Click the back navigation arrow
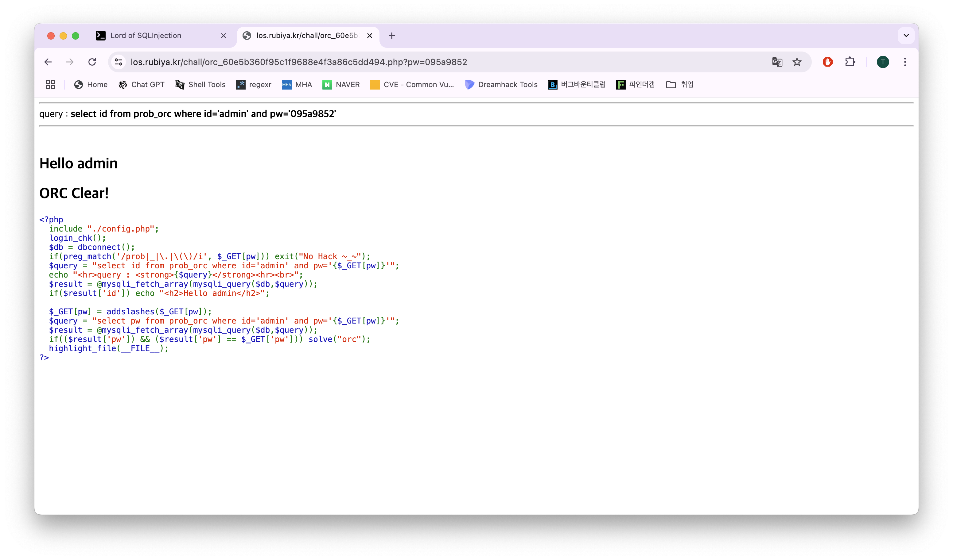 coord(48,62)
